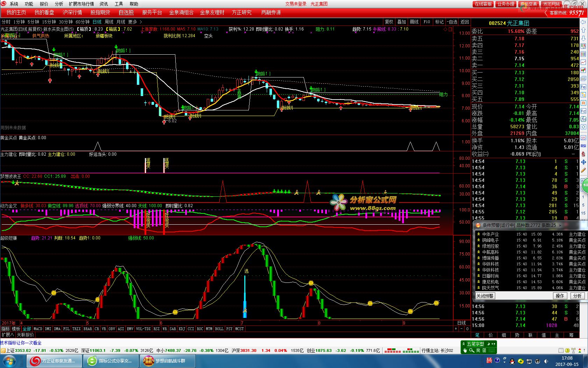Click the up arrow icon in right sidebar
Image resolution: width=588 pixels, height=368 pixels.
[583, 30]
